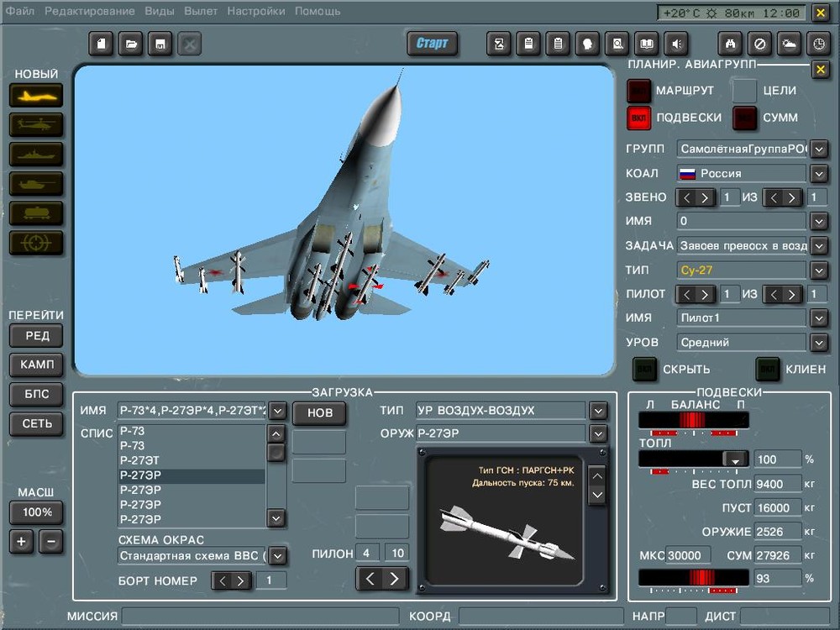
Task: Expand the ТИП Су-27 aircraft dropdown
Action: click(x=819, y=270)
